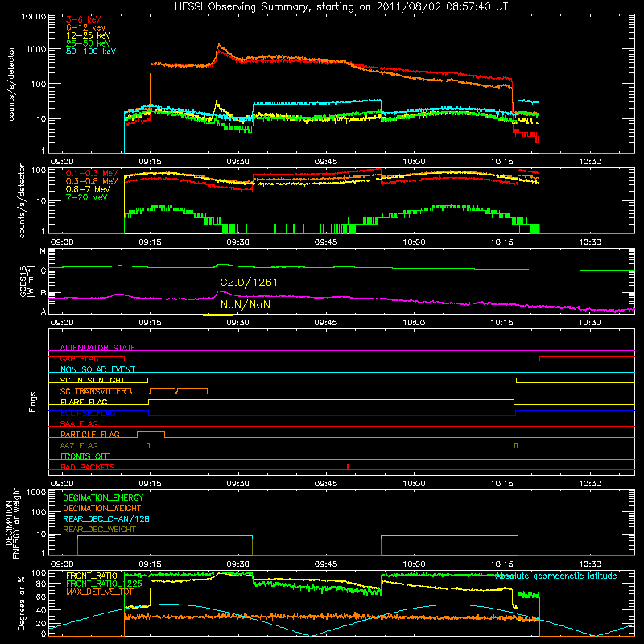Select the AAZ_FLAG label
This screenshot has height=644, width=644.
click(x=79, y=445)
